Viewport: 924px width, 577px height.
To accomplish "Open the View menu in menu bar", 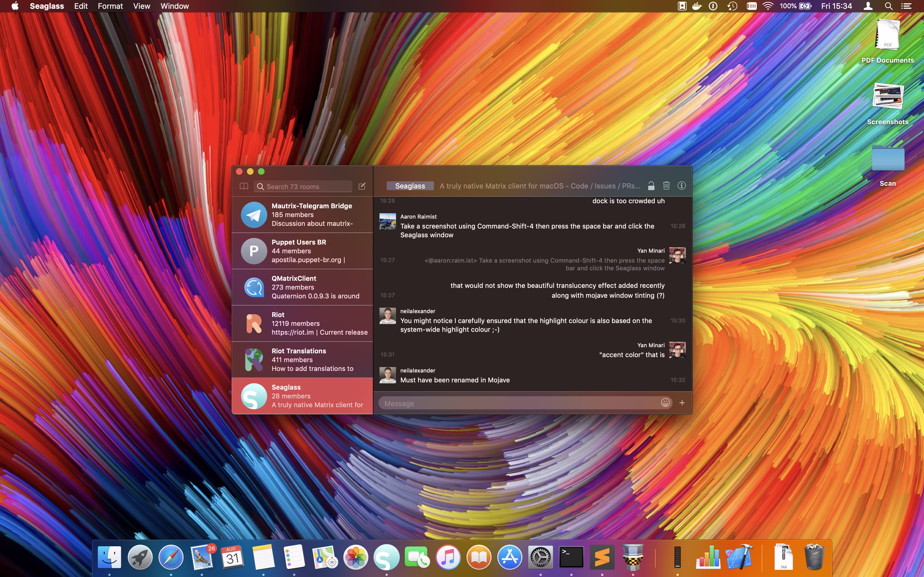I will click(x=141, y=6).
